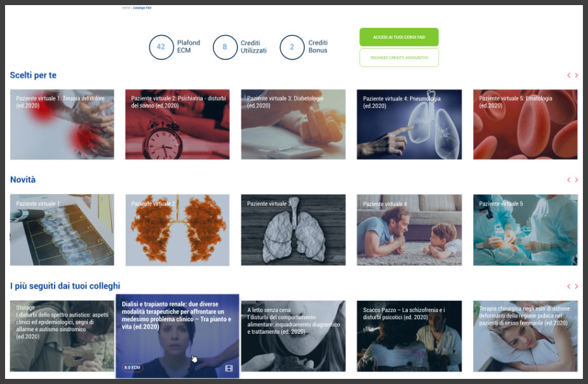This screenshot has width=588, height=384.
Task: Click the 8.0 ECM badge on Dialisi card
Action: (133, 367)
